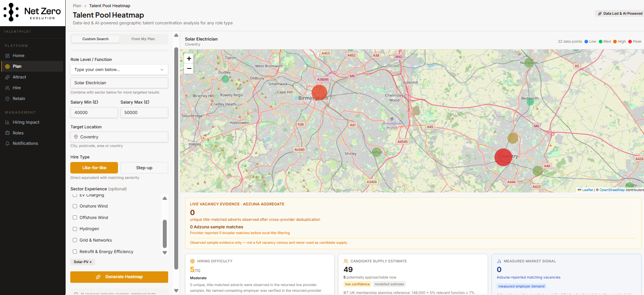
Task: Click the Candidate Supply Estimate people icon
Action: pyautogui.click(x=346, y=261)
